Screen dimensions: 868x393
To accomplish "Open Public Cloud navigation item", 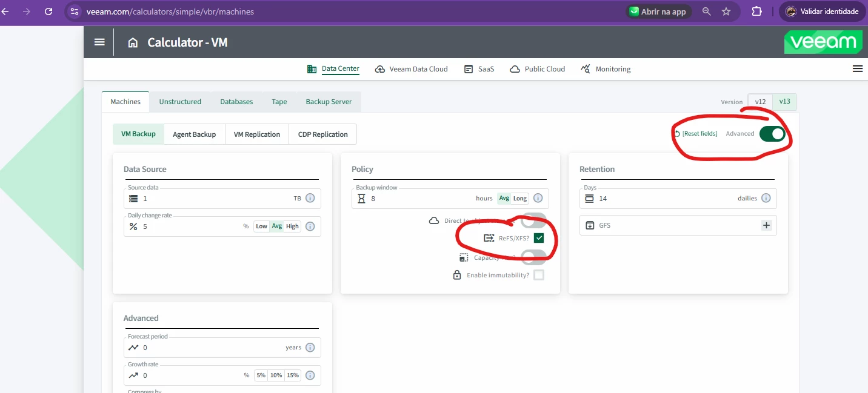I will coord(537,69).
